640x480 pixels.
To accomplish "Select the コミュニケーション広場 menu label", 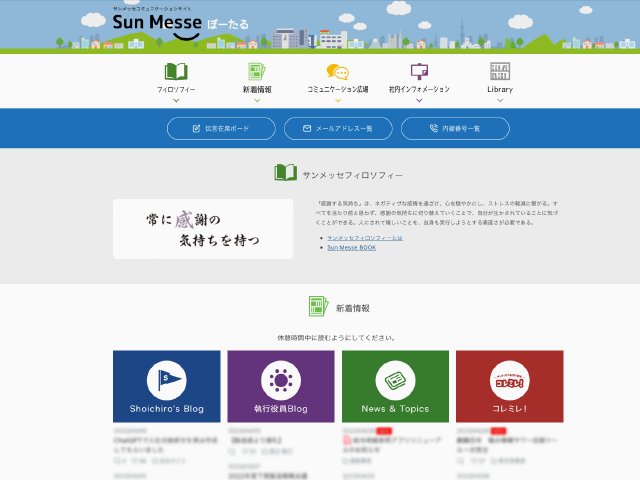I will 338,89.
